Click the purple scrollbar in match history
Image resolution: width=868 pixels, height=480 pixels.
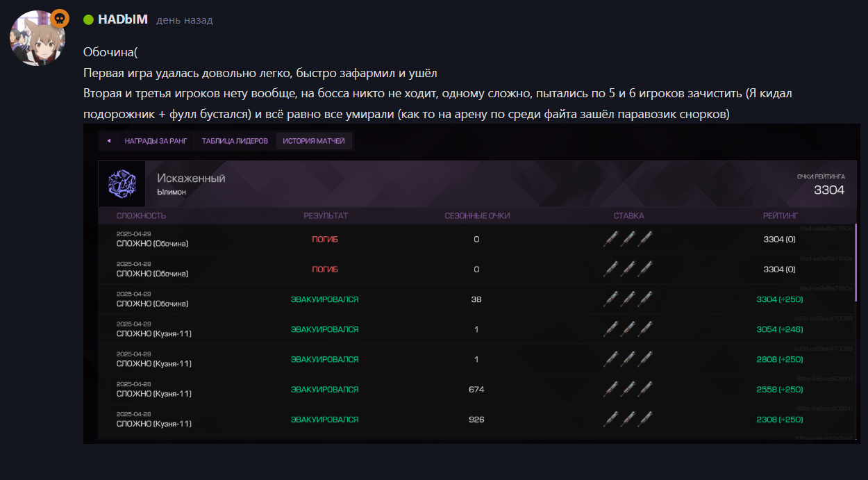point(856,262)
